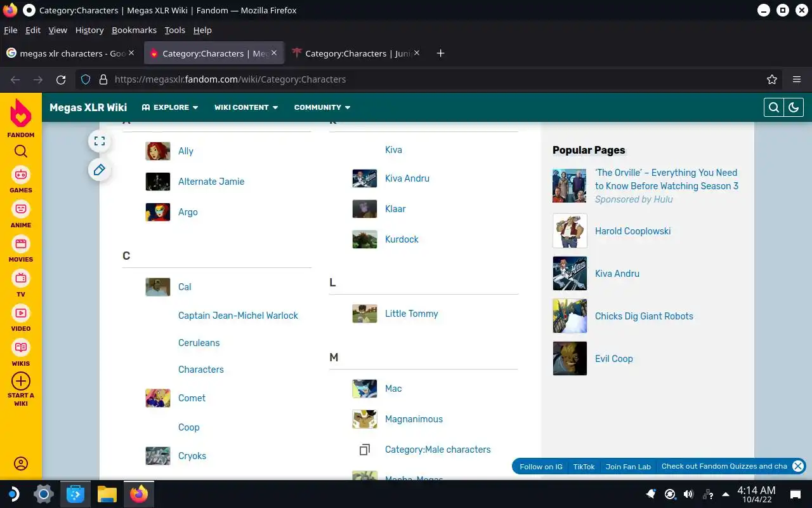Screen dimensions: 812x508
Task: Bookmark this page with the star icon
Action: click(x=772, y=79)
